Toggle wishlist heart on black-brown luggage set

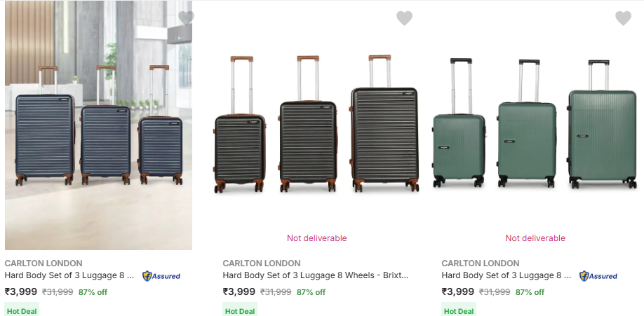[404, 18]
